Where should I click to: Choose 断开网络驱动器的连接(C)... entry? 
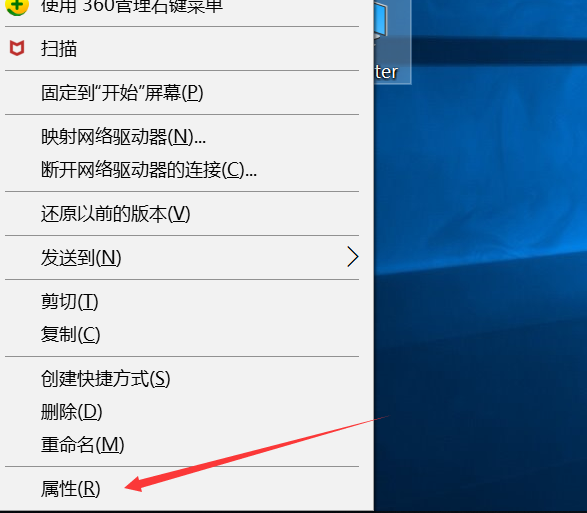(x=182, y=170)
